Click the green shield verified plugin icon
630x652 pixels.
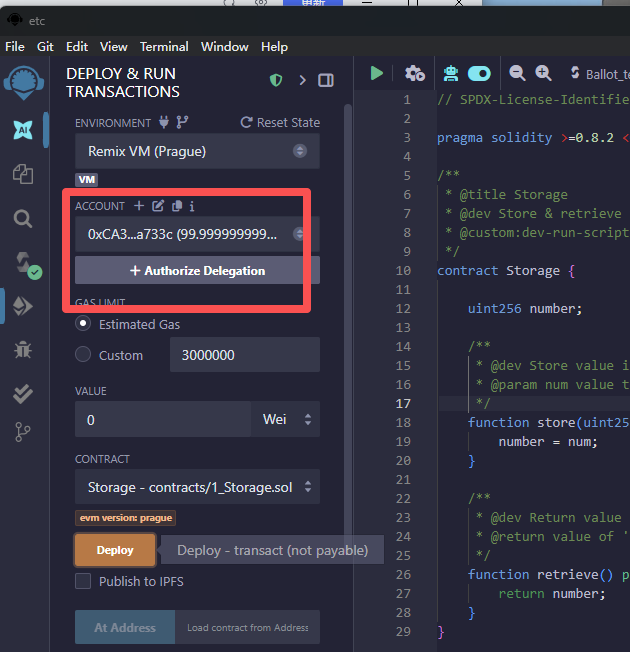[276, 80]
